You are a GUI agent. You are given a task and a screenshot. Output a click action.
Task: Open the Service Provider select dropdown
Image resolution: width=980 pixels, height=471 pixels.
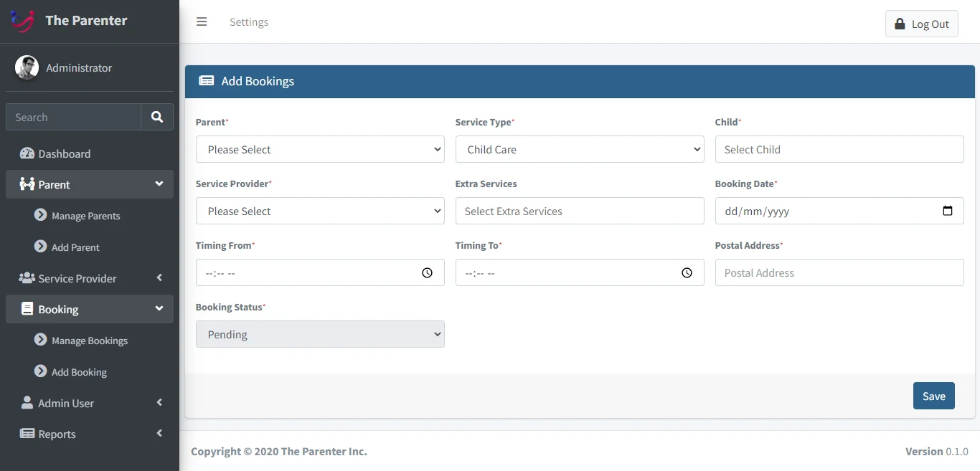pos(320,211)
